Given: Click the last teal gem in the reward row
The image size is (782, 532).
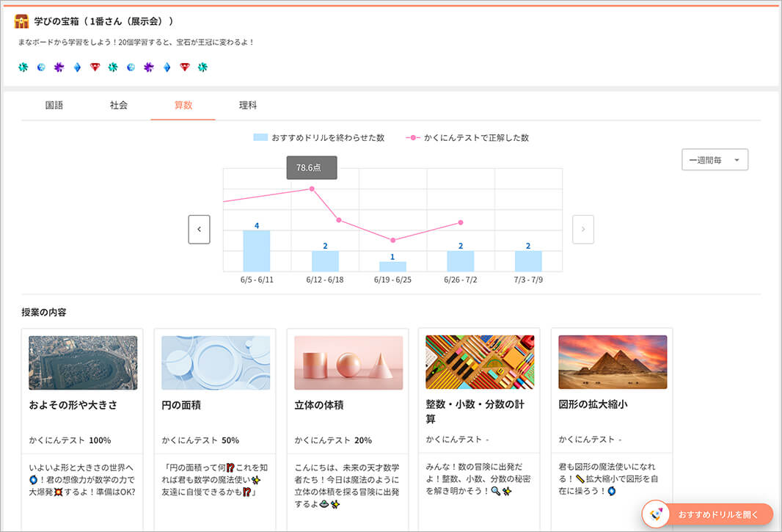Looking at the screenshot, I should pos(203,66).
